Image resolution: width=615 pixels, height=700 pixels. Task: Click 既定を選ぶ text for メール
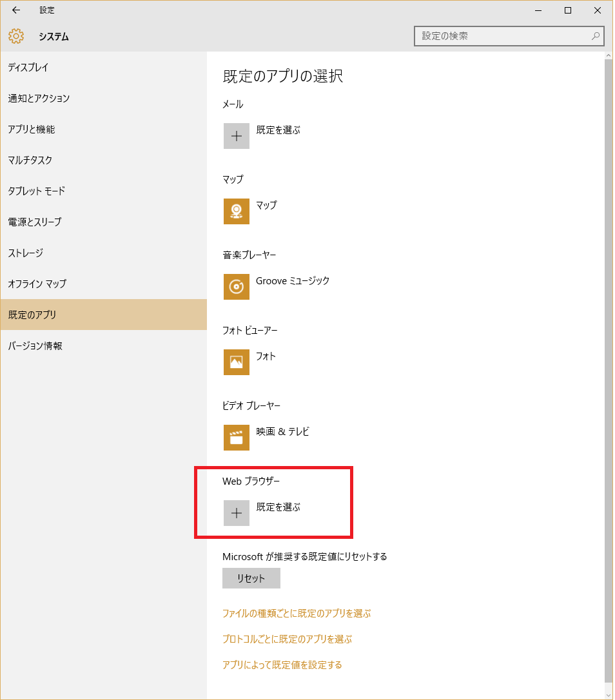278,130
